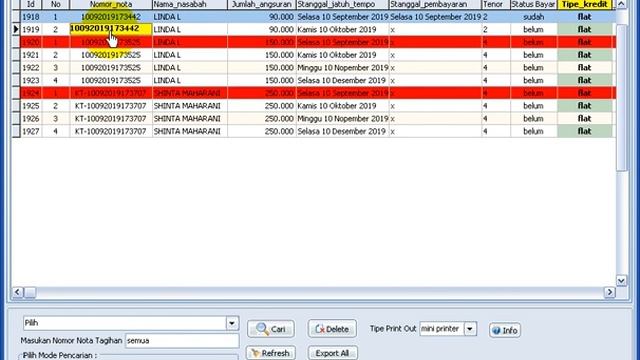Click the Jumlah_angsuran column header

point(262,4)
